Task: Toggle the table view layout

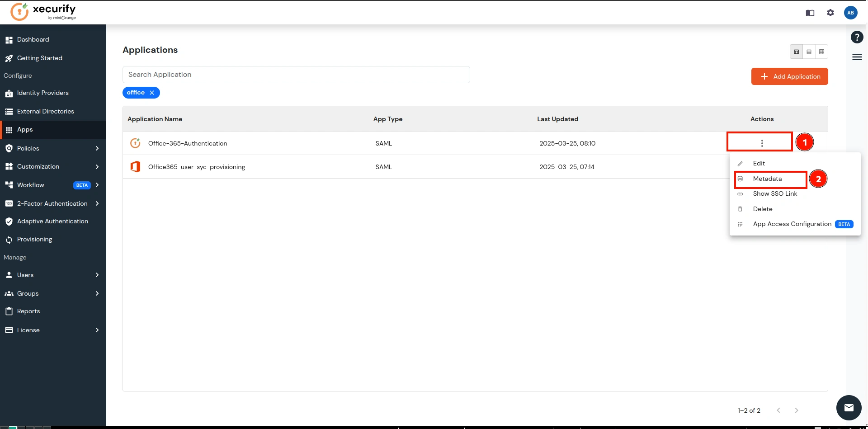Action: tap(797, 52)
